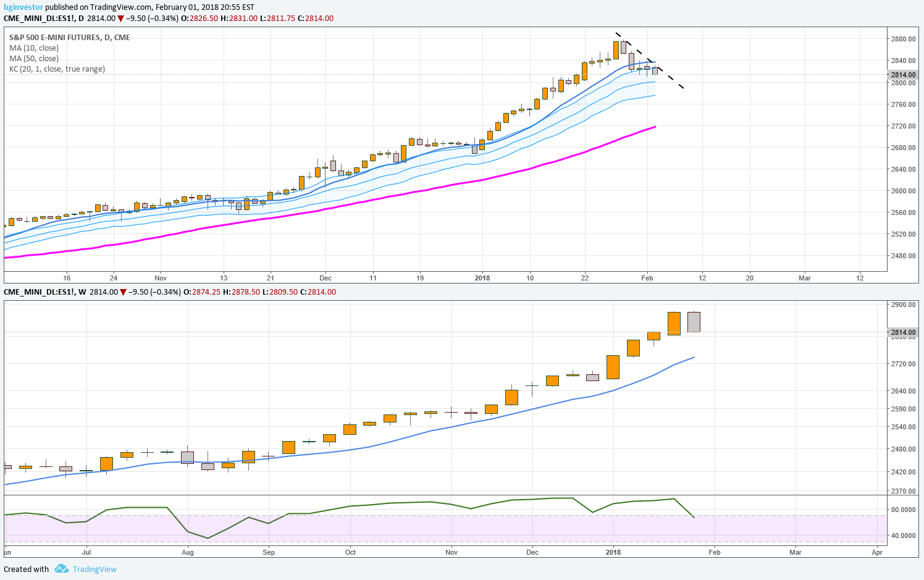Click the last gray weekly candle

(x=694, y=322)
